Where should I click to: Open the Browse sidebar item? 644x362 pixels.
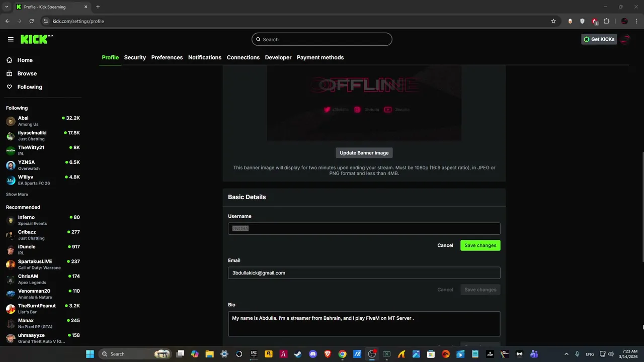click(x=27, y=73)
